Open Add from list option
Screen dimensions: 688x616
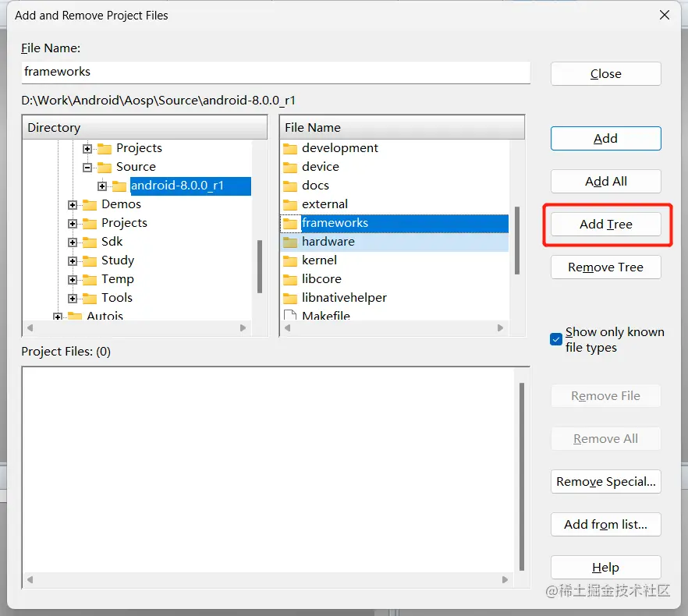click(605, 524)
